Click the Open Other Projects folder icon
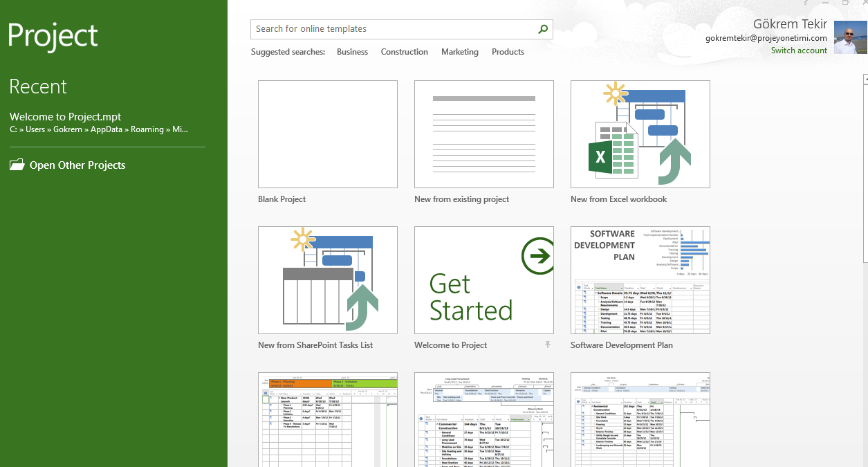 tap(17, 165)
